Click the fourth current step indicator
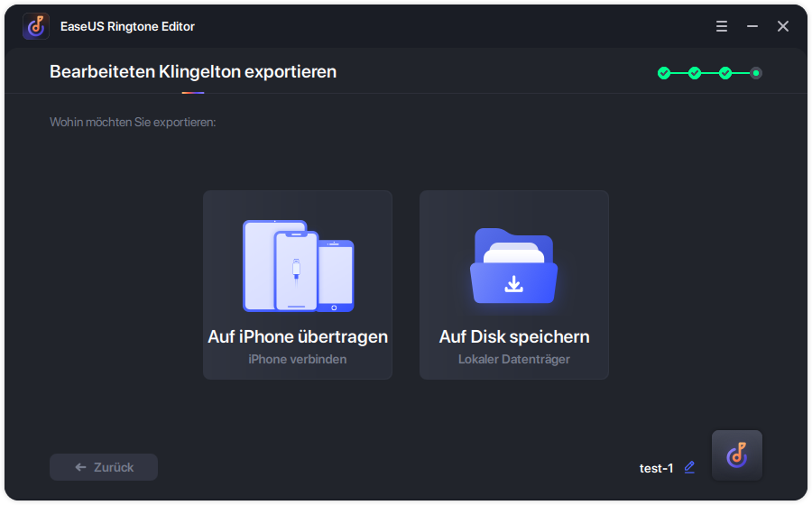The height and width of the screenshot is (505, 812). pos(756,73)
